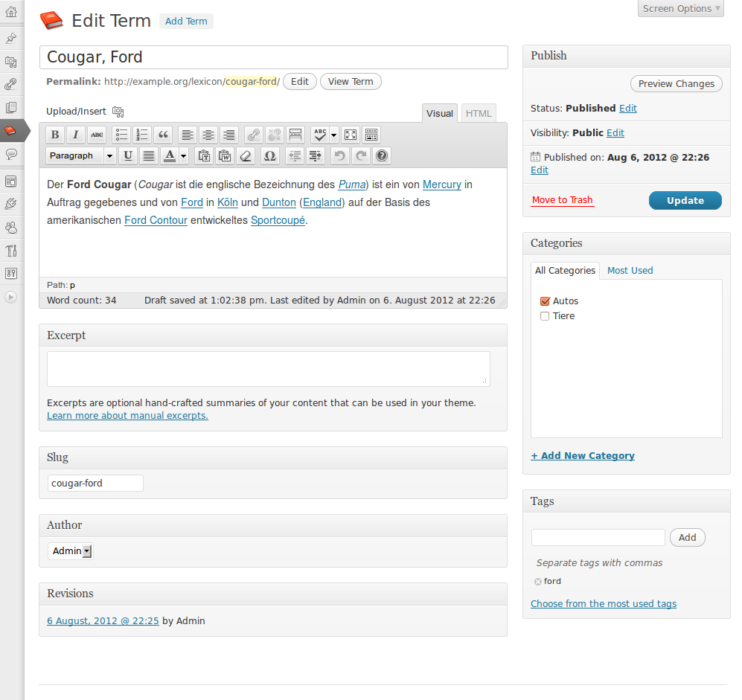Image resolution: width=742 pixels, height=700 pixels.
Task: Open the editor help dialog
Action: (381, 155)
